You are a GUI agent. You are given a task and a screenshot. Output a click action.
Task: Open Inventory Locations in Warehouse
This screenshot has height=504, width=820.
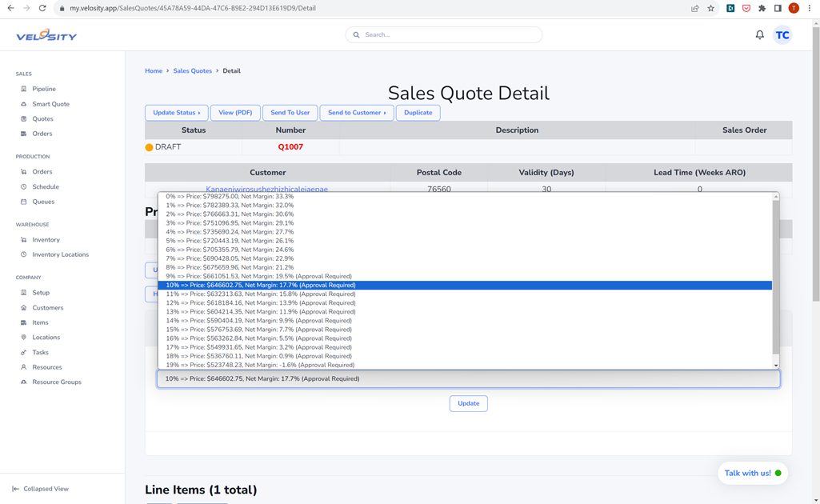(60, 254)
